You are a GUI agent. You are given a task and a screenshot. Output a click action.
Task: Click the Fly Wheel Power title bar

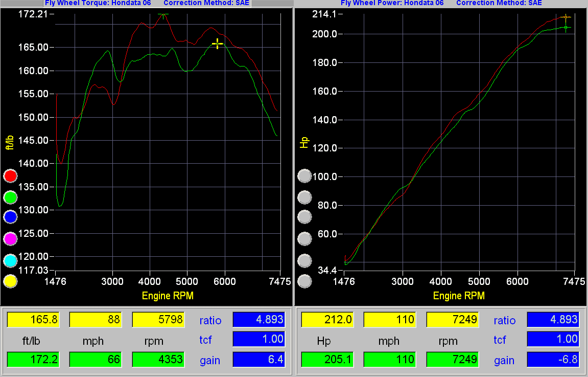(x=441, y=3)
